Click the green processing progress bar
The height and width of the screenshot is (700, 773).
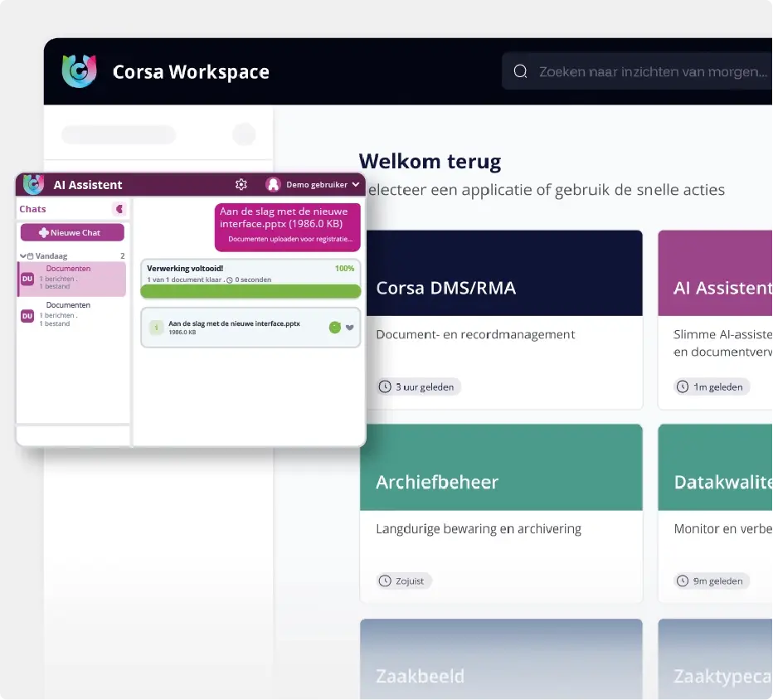click(250, 291)
